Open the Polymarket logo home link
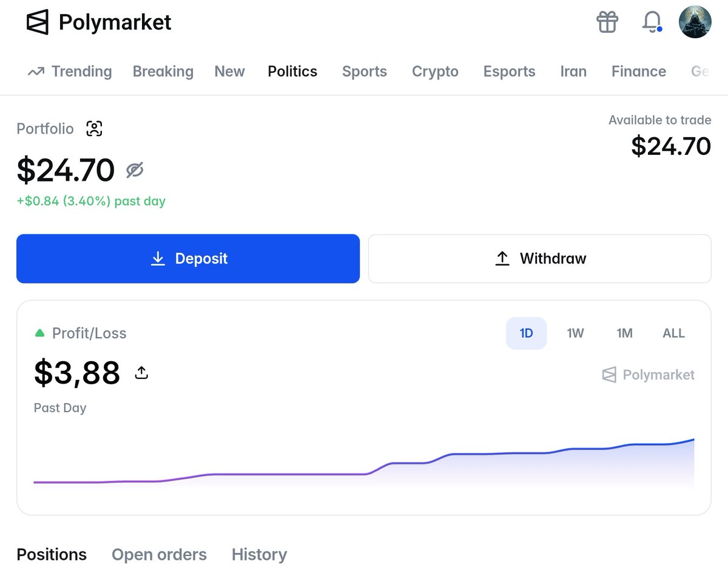This screenshot has height=578, width=728. point(99,23)
